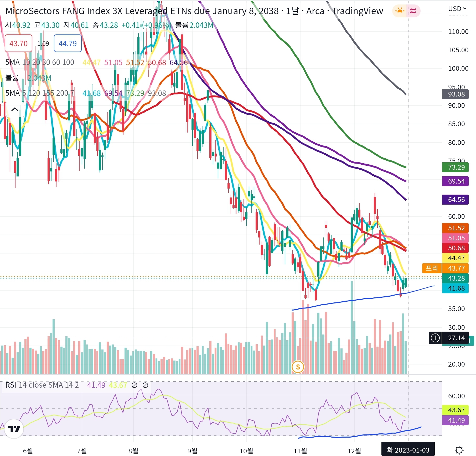Click the 44.79 buy price button
476x456 pixels.
[68, 43]
